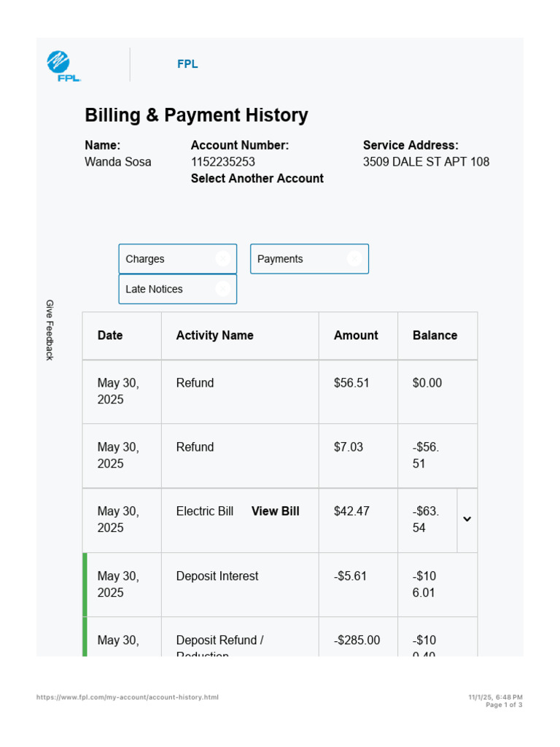Click the Refund activity with $56.51 amount
Screen dimensions: 560x747
click(x=195, y=383)
